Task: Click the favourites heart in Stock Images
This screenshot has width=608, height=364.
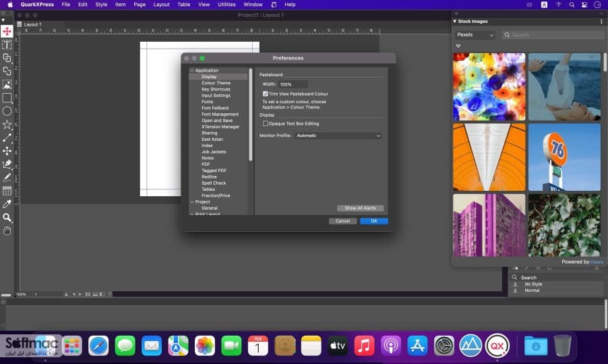Action: 458,46
